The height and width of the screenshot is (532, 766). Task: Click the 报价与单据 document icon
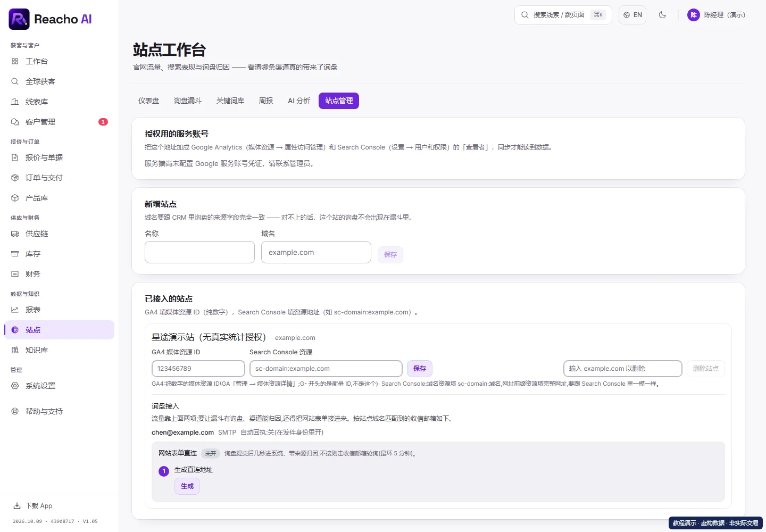[15, 157]
